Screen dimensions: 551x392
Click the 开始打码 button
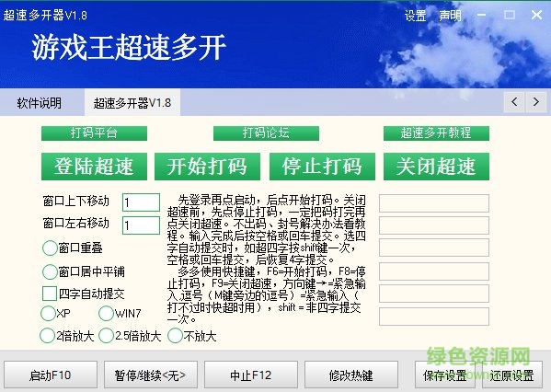(x=207, y=167)
